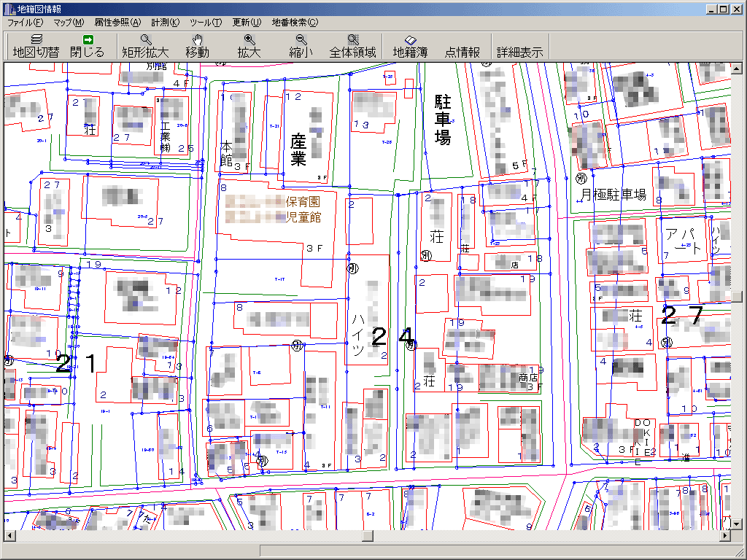Open the ファイル(F) menu

(26, 23)
